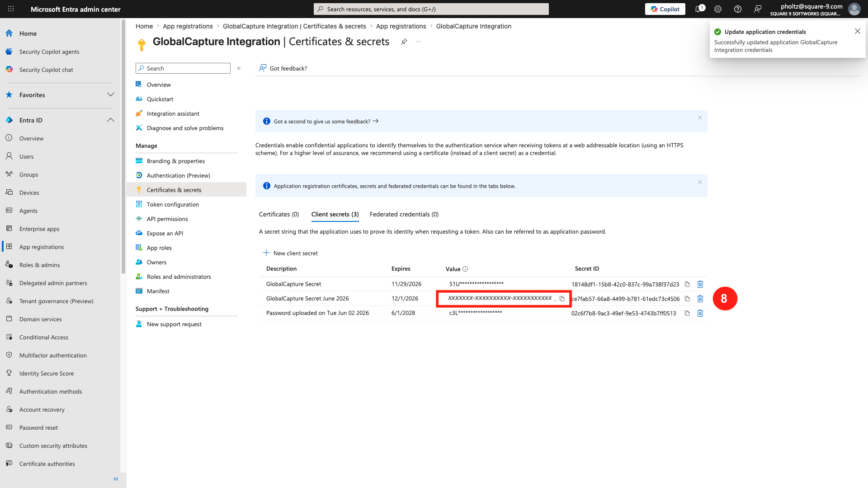The height and width of the screenshot is (488, 868).
Task: Dismiss the application registration info banner
Action: 700,182
